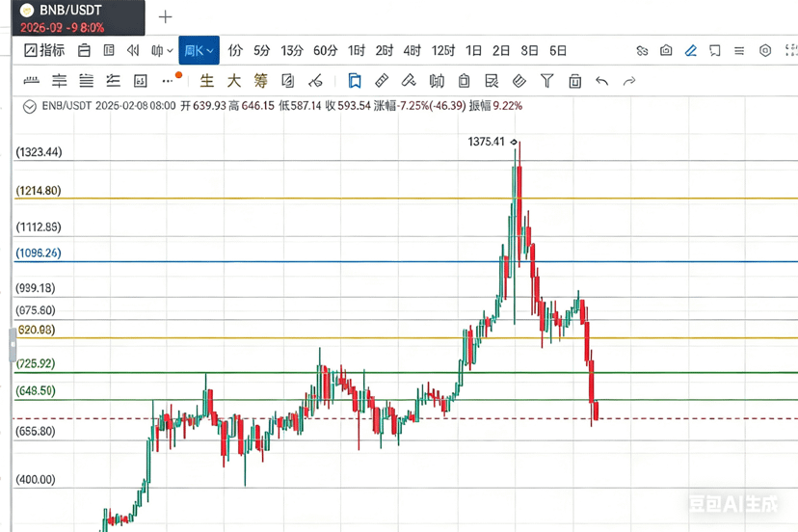The height and width of the screenshot is (532, 798).
Task: Click the layout panel icon in top toolbar
Action: pyautogui.click(x=108, y=50)
